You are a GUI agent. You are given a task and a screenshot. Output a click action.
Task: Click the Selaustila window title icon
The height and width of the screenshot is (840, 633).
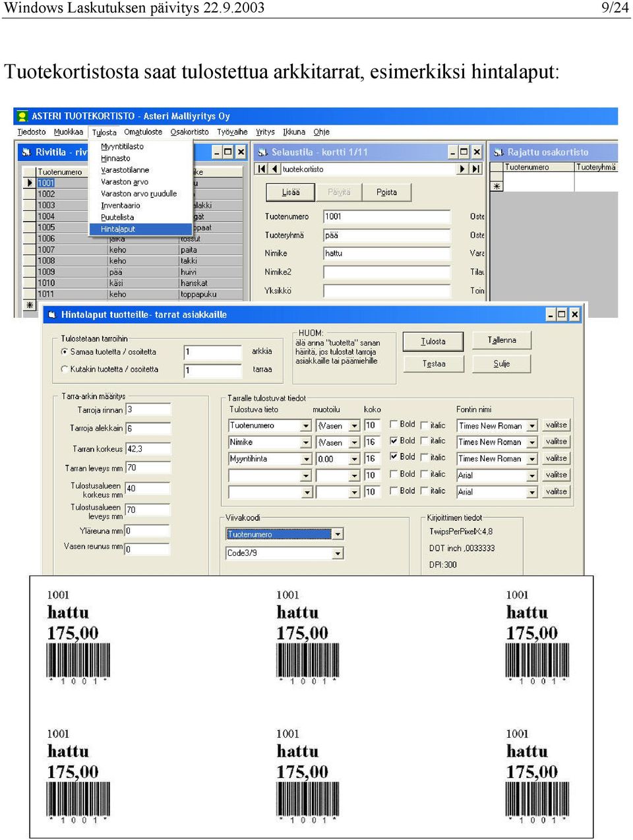[262, 152]
